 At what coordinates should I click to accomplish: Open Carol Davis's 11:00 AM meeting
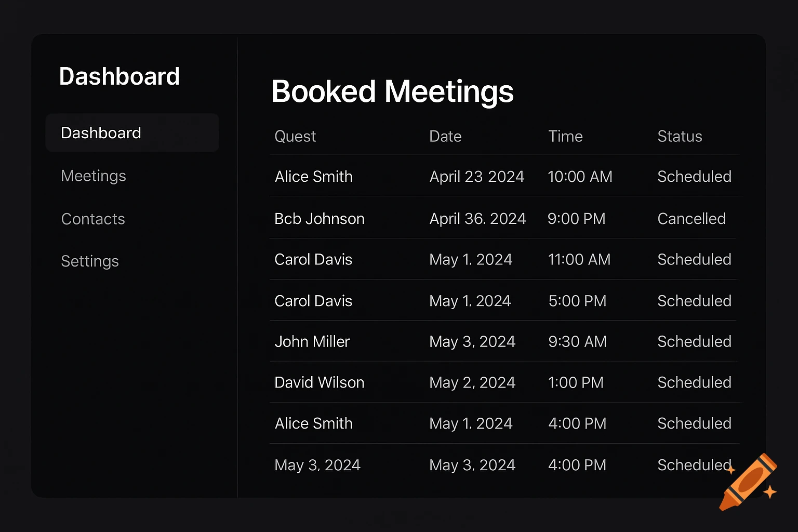[x=314, y=259]
